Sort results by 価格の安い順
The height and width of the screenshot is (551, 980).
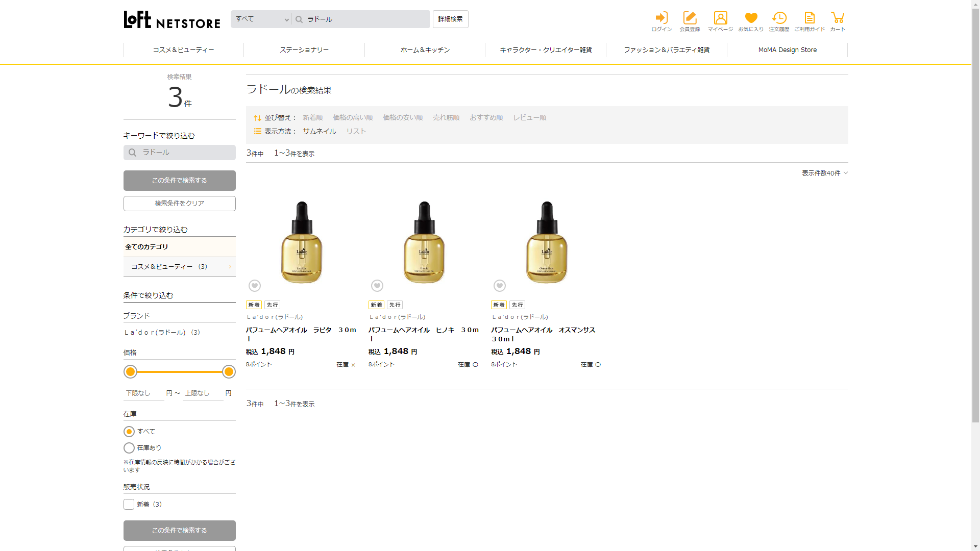tap(403, 118)
